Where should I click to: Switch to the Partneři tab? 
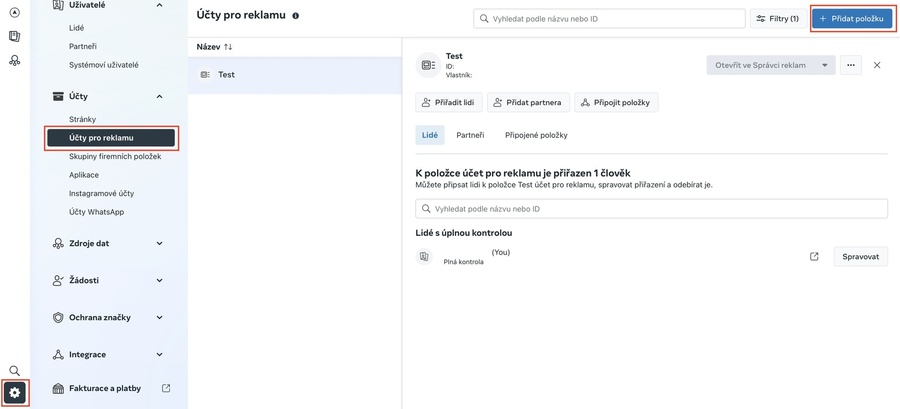(470, 135)
